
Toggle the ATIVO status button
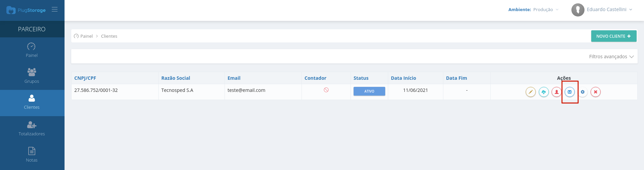coord(369,91)
